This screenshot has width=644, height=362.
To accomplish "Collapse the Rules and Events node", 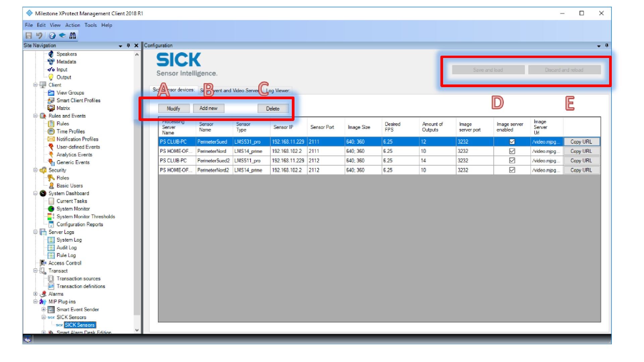I will coord(35,116).
